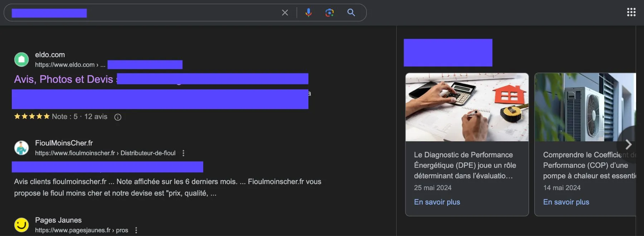The image size is (644, 236).
Task: Open Google Lens image search icon
Action: tap(330, 13)
